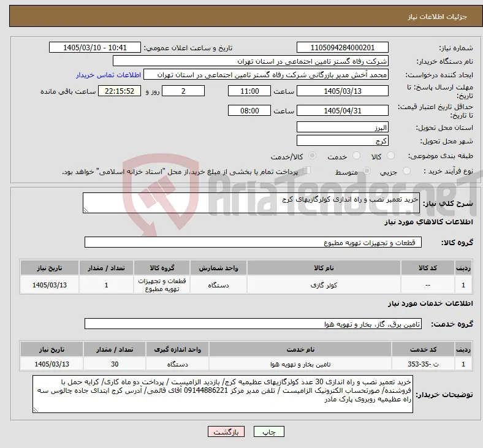The image size is (483, 448).
Task: Select the کالا/خدمت radio button
Action: tap(313, 156)
